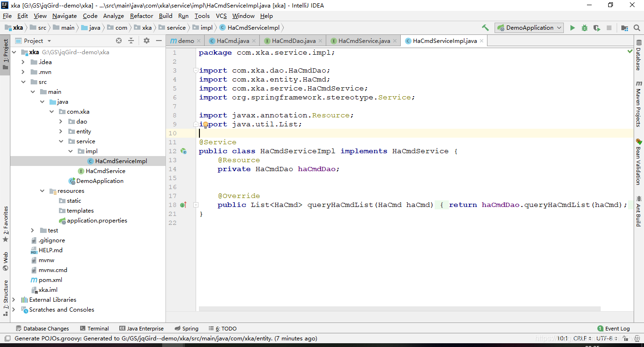644x347 pixels.
Task: Open the Event Log panel
Action: (x=613, y=329)
